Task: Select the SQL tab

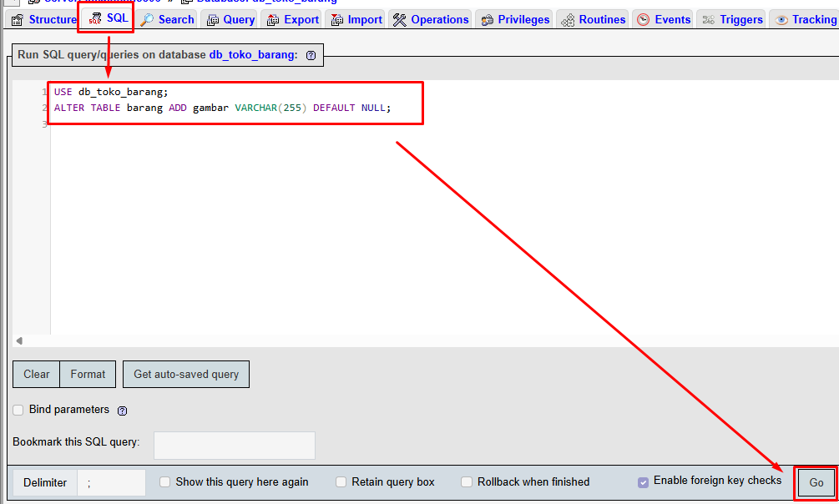Action: point(105,18)
